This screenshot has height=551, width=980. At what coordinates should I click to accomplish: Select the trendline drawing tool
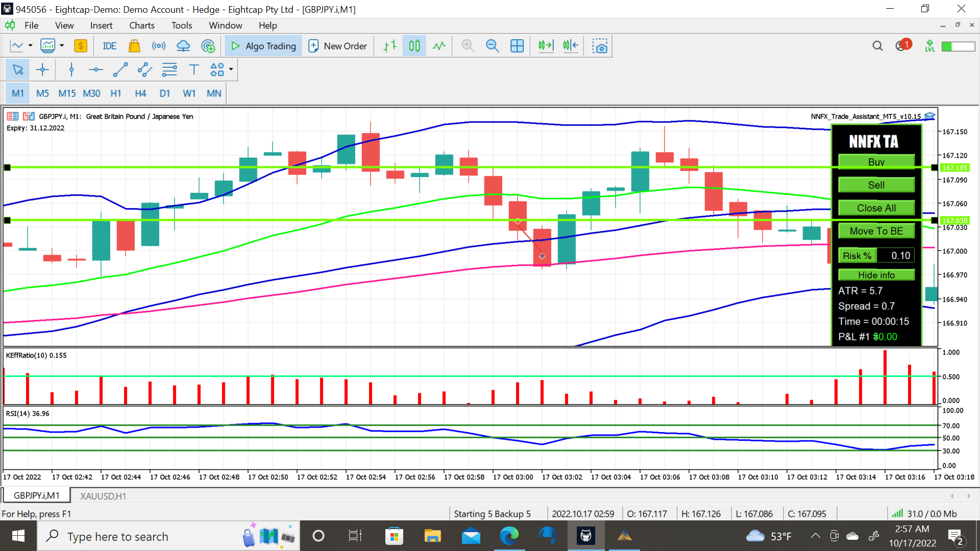(x=120, y=69)
